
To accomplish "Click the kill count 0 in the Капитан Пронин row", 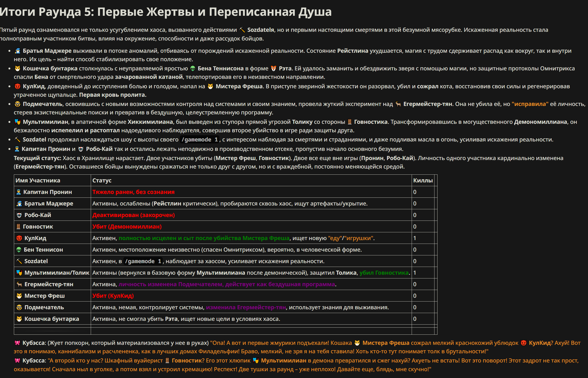I will [415, 192].
